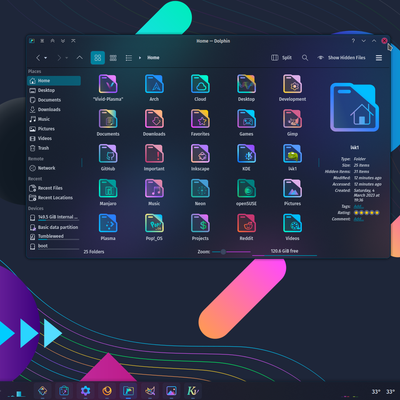Go back to previous location

click(x=38, y=58)
